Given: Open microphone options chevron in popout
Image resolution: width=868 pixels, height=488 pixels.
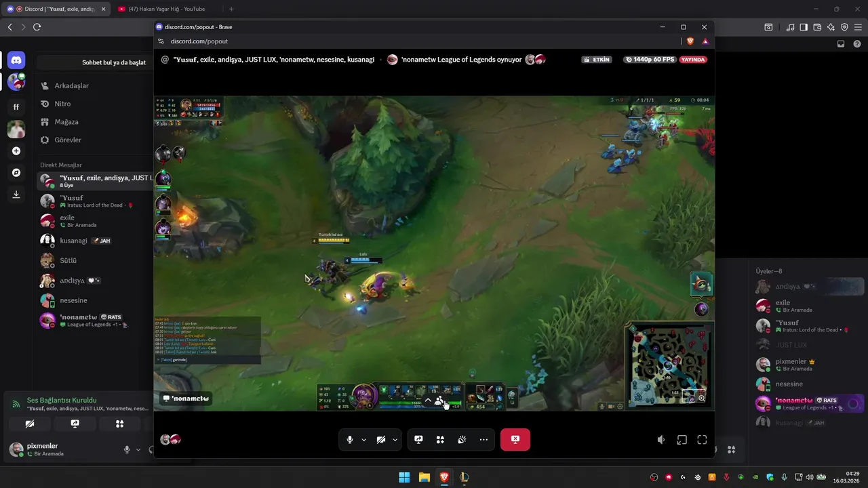Looking at the screenshot, I should point(363,440).
